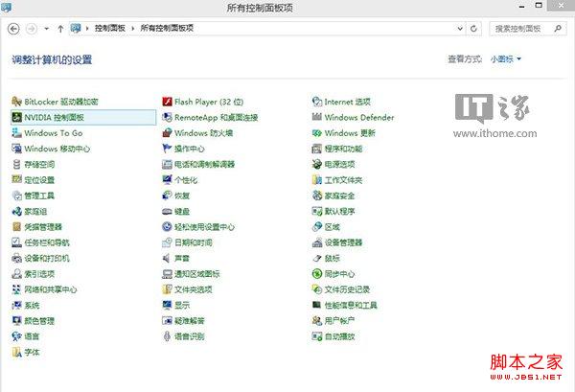
Task: Open the recent locations dropdown arrow
Action: (47, 28)
